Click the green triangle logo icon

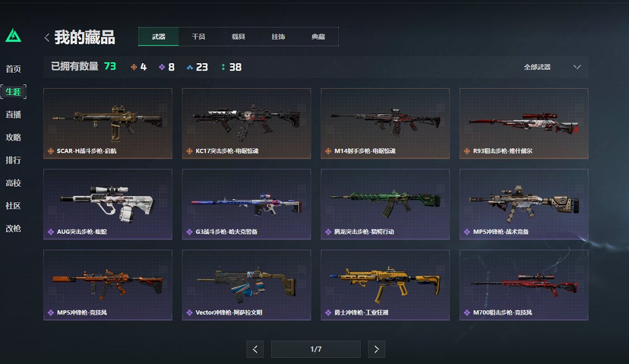(x=13, y=35)
